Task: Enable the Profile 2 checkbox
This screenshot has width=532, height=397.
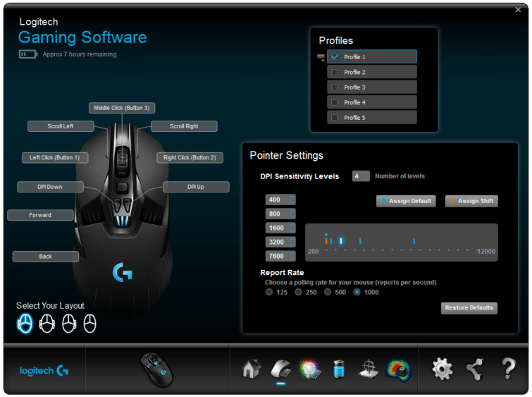Action: [335, 73]
